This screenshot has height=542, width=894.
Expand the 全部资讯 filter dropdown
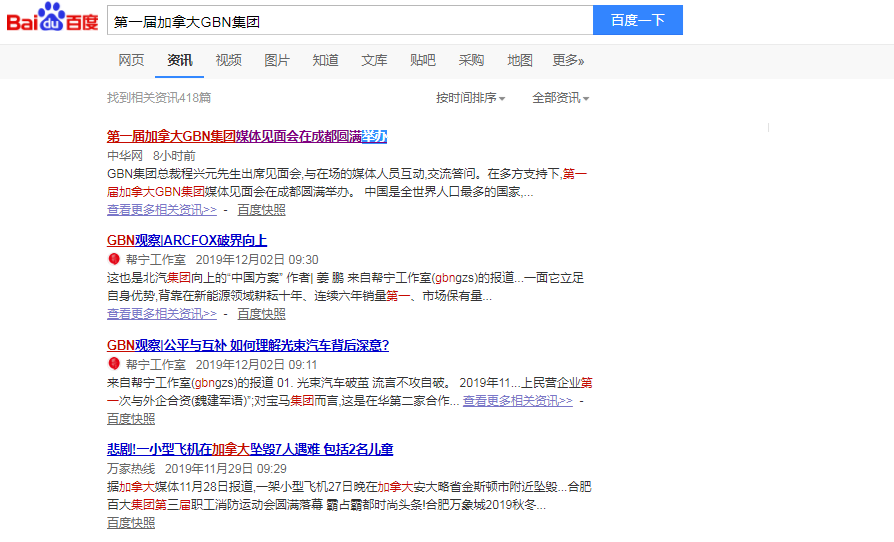pos(560,98)
